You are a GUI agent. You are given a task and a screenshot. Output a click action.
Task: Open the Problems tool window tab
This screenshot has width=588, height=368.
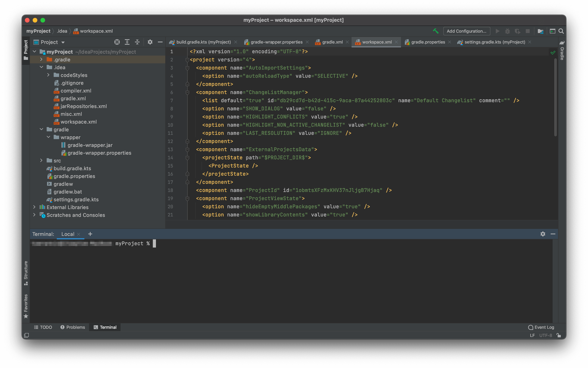73,327
